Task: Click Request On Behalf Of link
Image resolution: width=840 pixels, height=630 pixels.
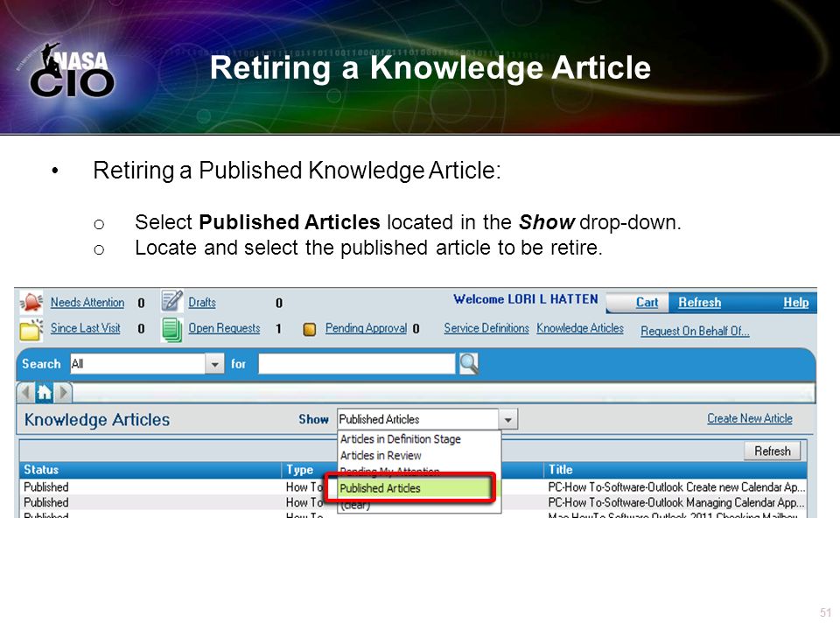Action: [x=695, y=331]
